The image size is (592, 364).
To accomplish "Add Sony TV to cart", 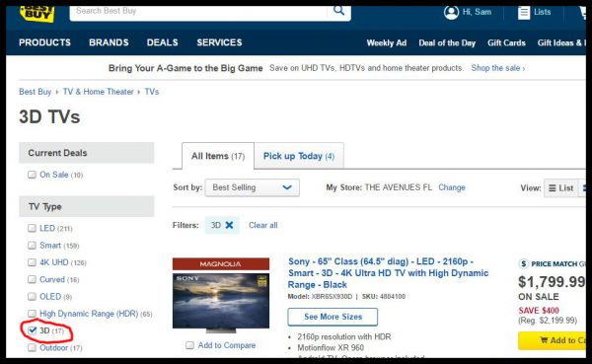I will point(552,340).
